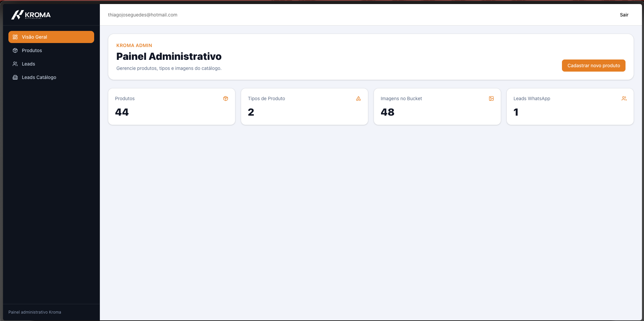Image resolution: width=644 pixels, height=321 pixels.
Task: Click the picture icon in Imagens no Bucket card
Action: point(491,98)
